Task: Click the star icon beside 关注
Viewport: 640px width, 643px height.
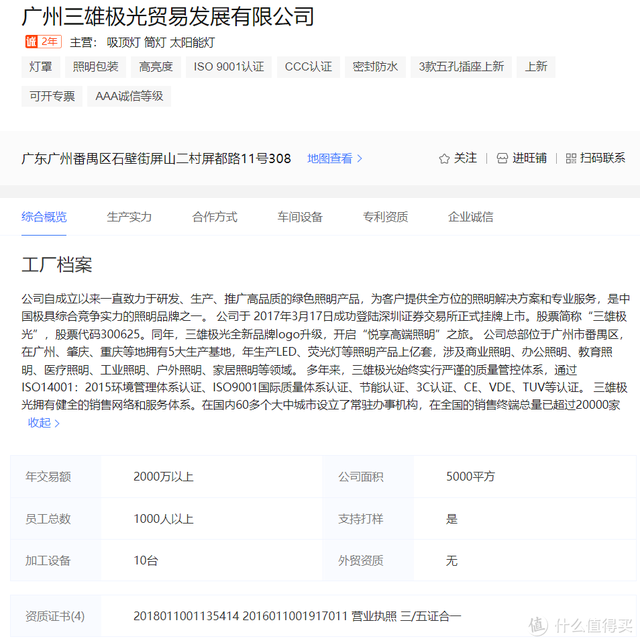Action: pos(444,159)
